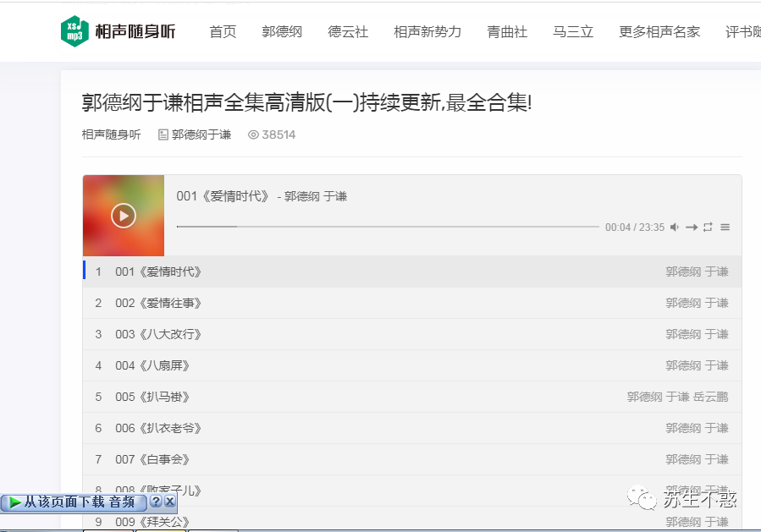Open the 郭德纲 nav item
The image size is (761, 532).
(282, 31)
